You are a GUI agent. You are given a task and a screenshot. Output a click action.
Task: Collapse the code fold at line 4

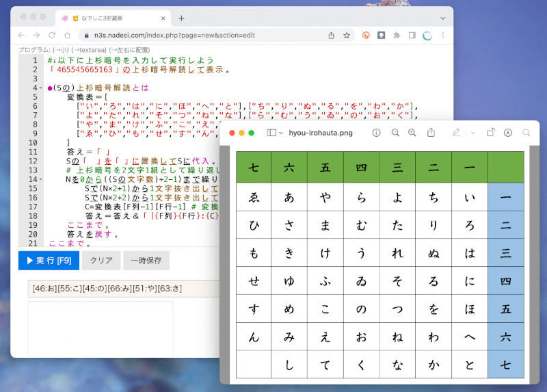[41, 88]
